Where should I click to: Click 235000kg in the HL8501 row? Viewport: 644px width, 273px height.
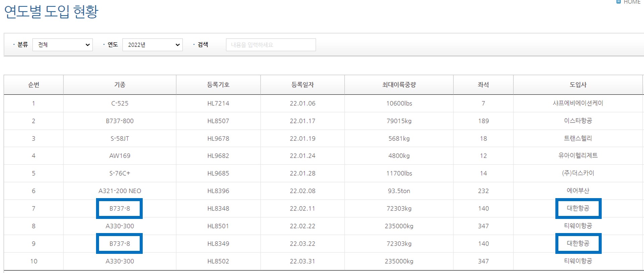pyautogui.click(x=399, y=226)
